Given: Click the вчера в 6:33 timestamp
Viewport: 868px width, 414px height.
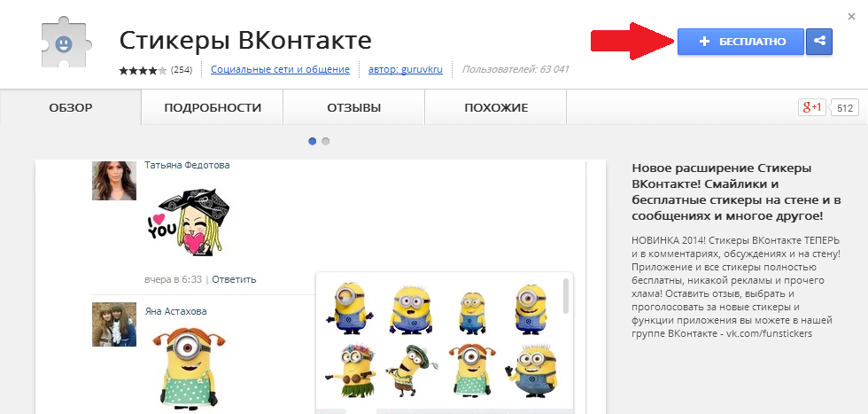Looking at the screenshot, I should tap(174, 279).
